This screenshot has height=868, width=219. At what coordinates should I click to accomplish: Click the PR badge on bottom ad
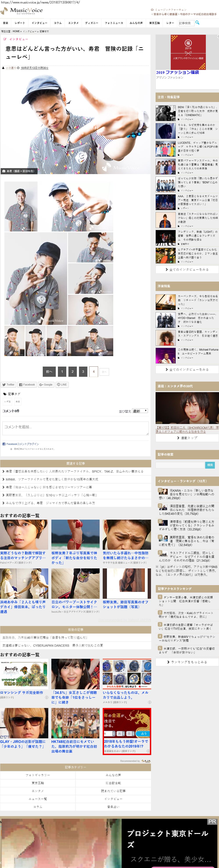[212, 821]
